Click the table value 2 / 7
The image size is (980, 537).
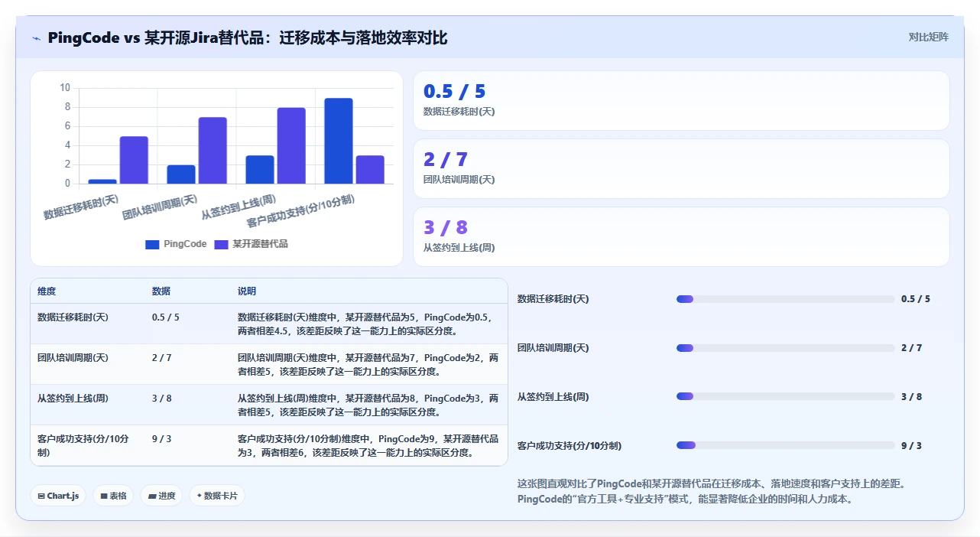162,357
